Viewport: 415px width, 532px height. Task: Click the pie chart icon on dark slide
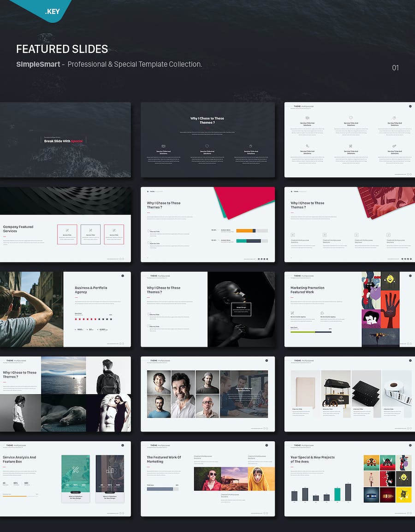[x=250, y=146]
